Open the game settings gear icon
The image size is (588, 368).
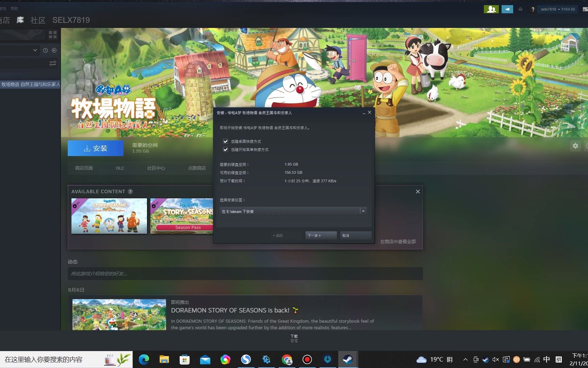tap(575, 146)
